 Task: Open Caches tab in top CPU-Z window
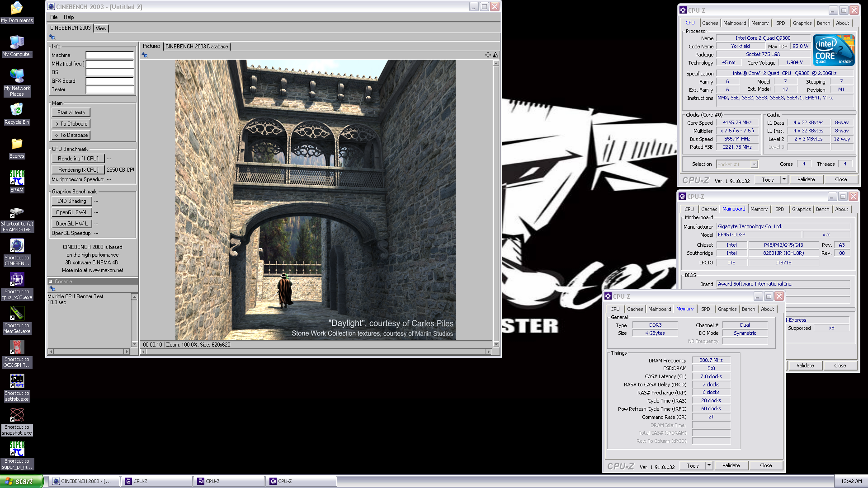pos(710,23)
